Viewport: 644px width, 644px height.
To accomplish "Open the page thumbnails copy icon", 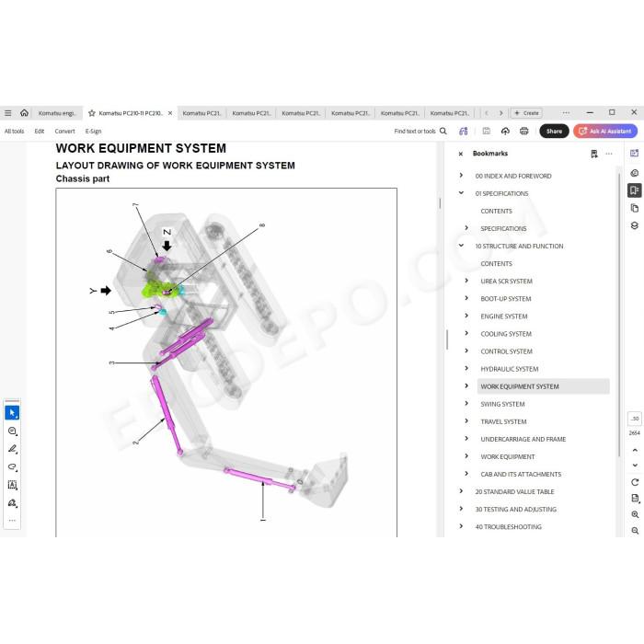I will [x=634, y=208].
